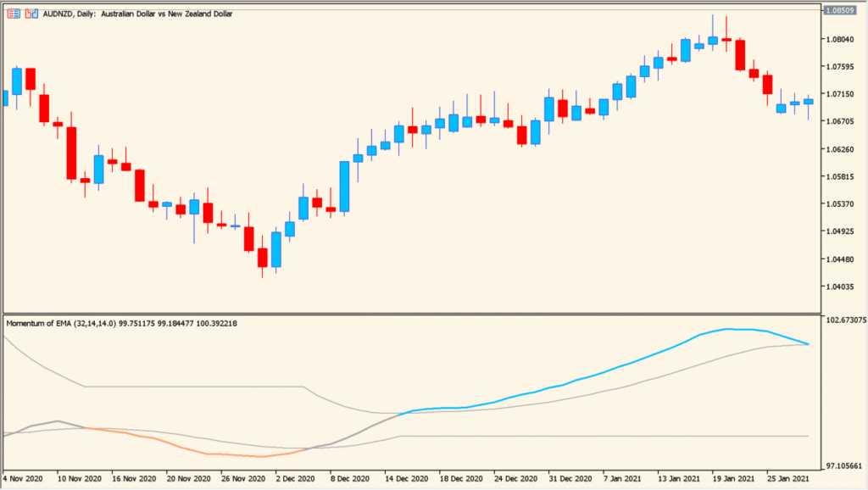This screenshot has height=490, width=868.
Task: Click the 1.06260 price level label
Action: click(x=840, y=149)
